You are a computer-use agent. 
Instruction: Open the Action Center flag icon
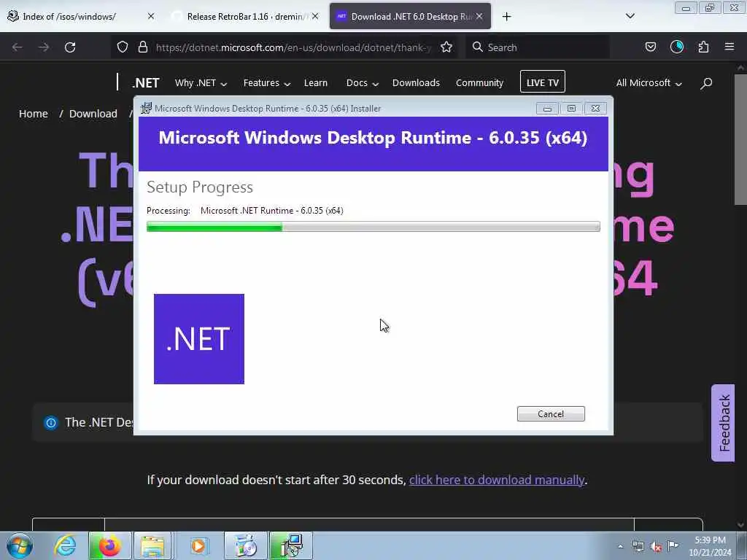673,545
